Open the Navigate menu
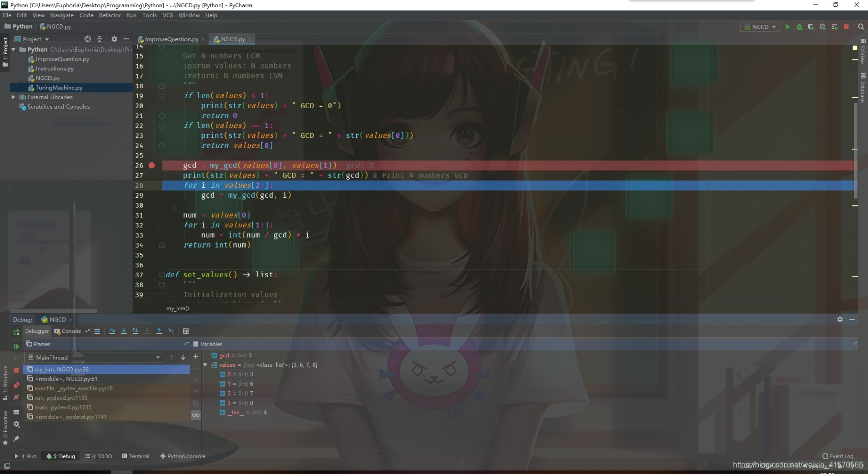Screen dimensions: 868x474 (x=62, y=15)
